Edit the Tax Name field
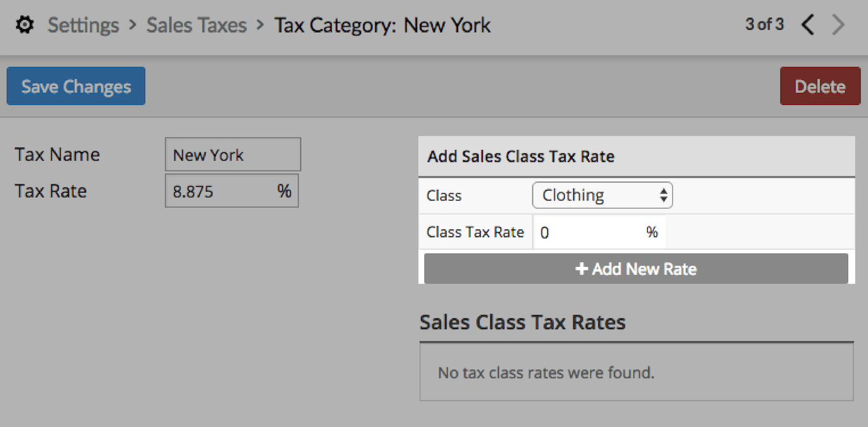Viewport: 868px width, 427px height. point(233,155)
